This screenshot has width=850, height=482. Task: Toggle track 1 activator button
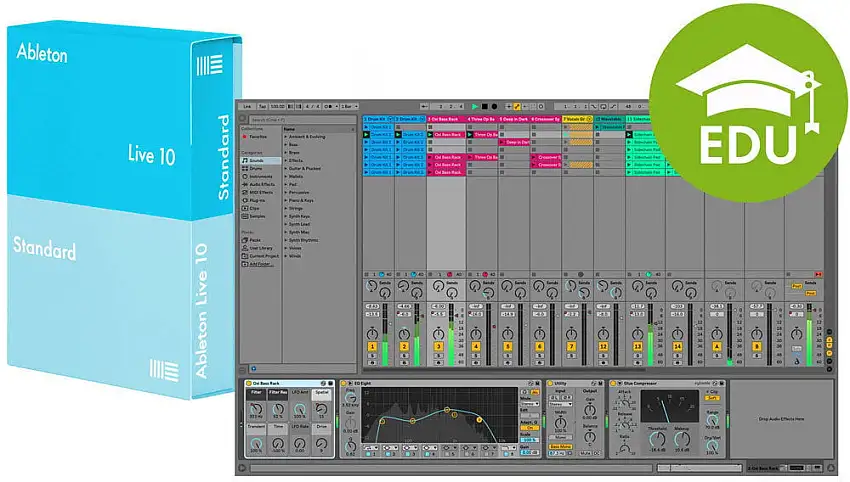coord(372,346)
